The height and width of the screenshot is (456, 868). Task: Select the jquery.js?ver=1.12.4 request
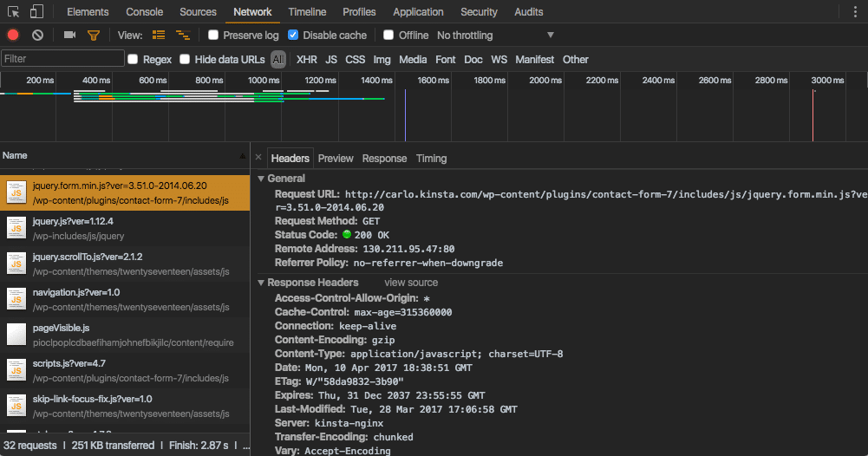coord(125,228)
